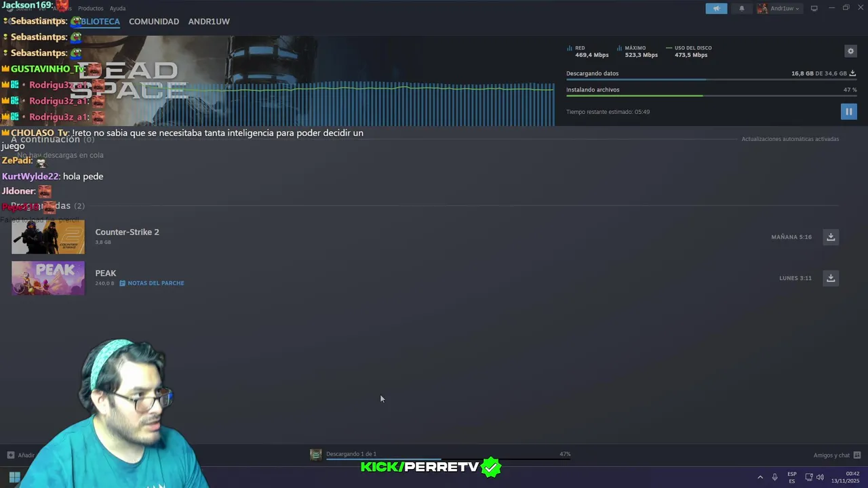This screenshot has height=488, width=868.
Task: Click 'Actualizaciones automáticas activadas' label
Action: (790, 139)
